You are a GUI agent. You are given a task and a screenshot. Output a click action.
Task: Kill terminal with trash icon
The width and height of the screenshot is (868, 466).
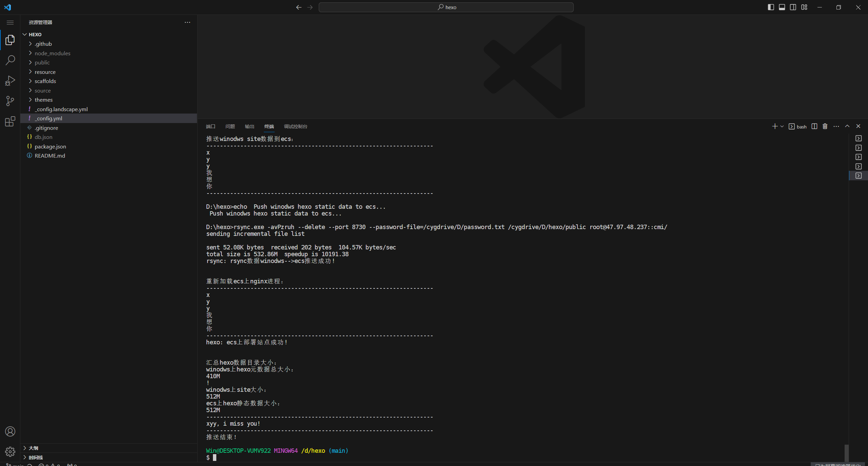coord(825,126)
